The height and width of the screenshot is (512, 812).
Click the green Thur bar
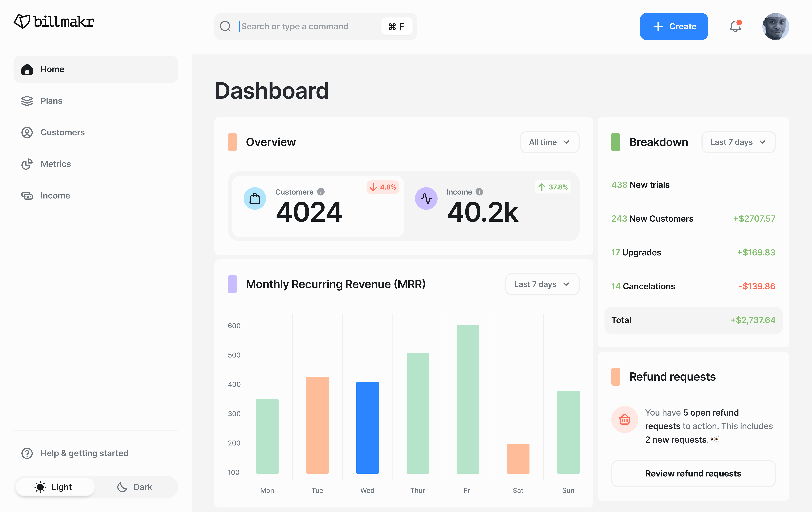click(x=418, y=413)
